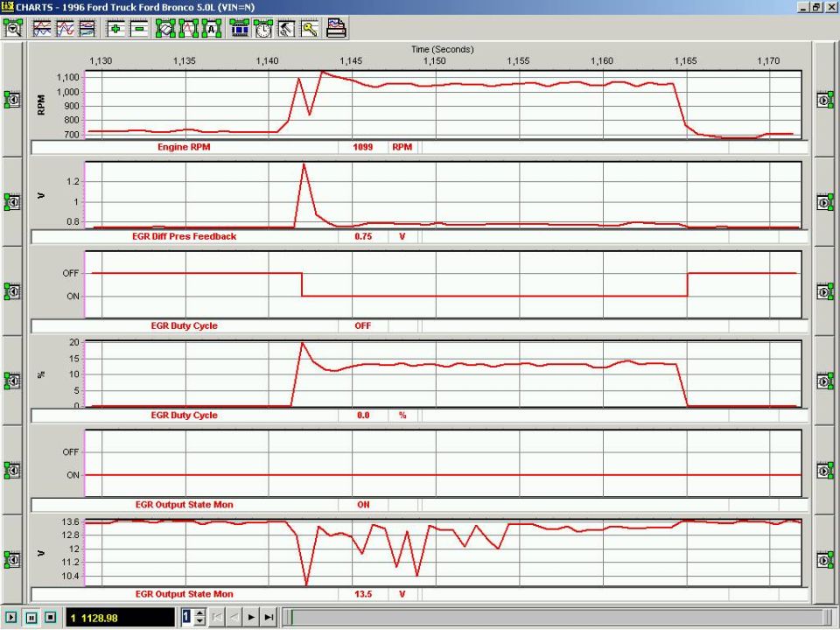Viewport: 840px width, 630px height.
Task: Click the 0.0 percent duty cycle value
Action: pos(363,415)
